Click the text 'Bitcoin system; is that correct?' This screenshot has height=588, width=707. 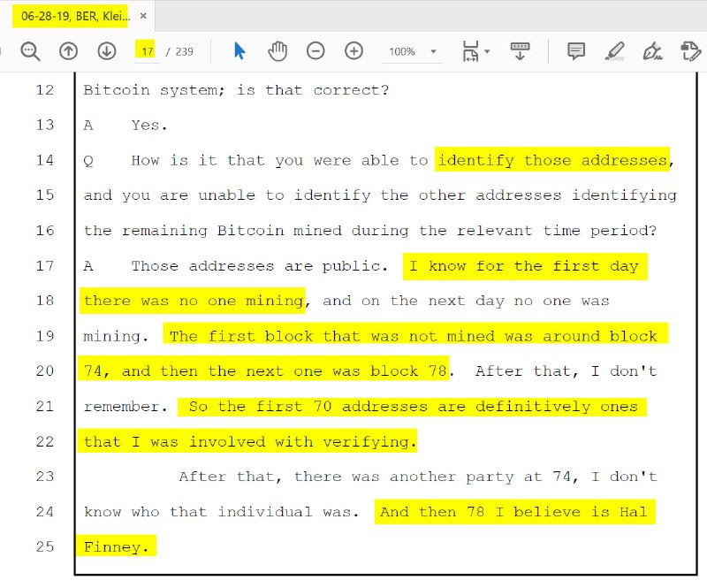(236, 90)
